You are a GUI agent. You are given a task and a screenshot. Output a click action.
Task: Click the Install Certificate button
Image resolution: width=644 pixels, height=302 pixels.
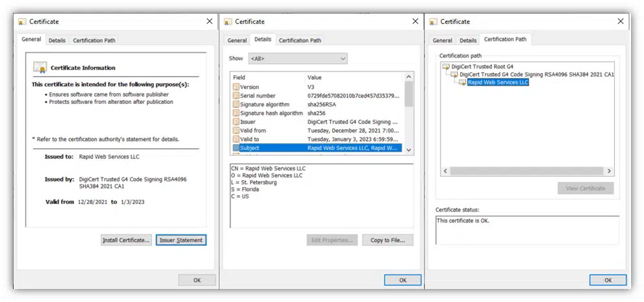click(126, 240)
